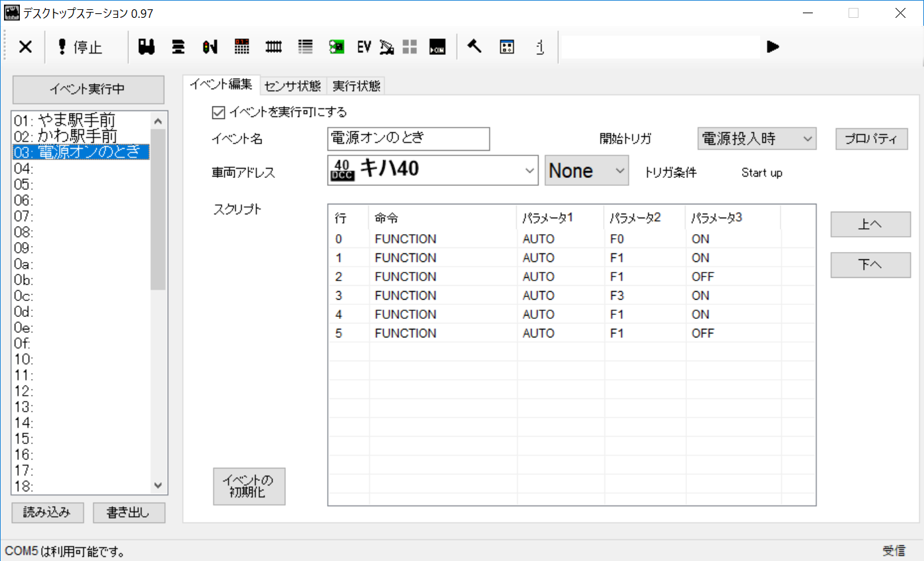The image size is (924, 561).
Task: Open the EV event editor icon
Action: point(364,47)
